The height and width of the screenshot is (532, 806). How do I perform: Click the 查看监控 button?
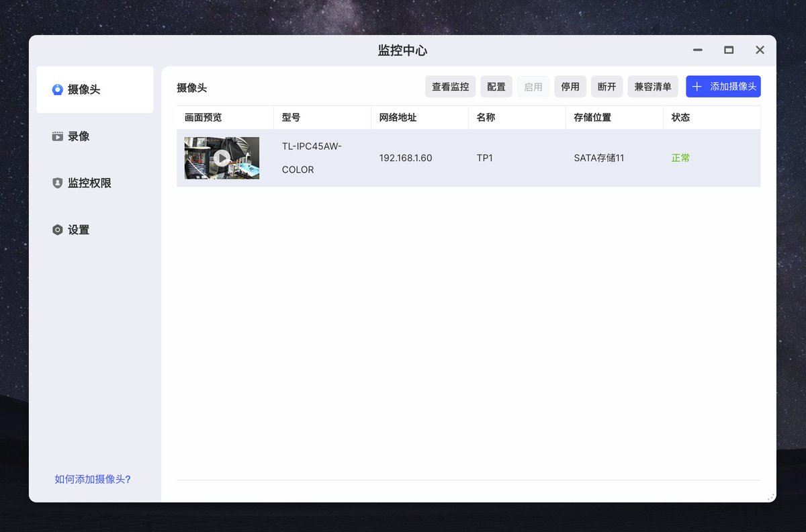(450, 86)
